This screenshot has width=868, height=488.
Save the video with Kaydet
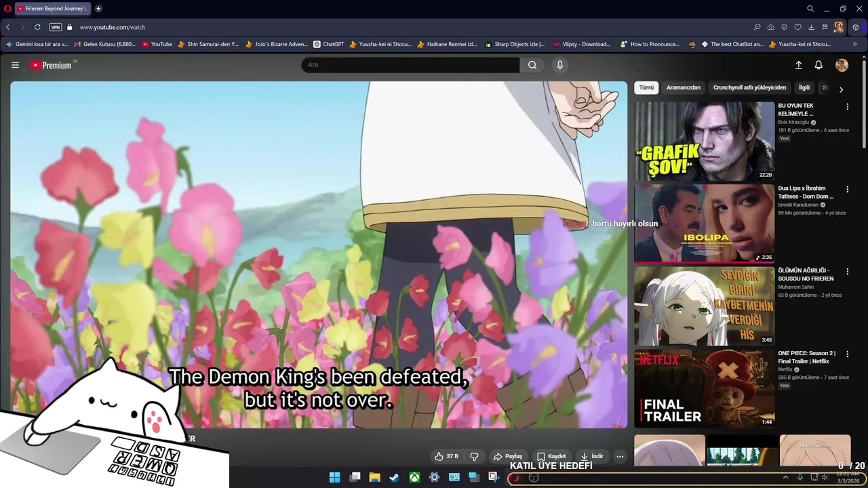coord(551,456)
